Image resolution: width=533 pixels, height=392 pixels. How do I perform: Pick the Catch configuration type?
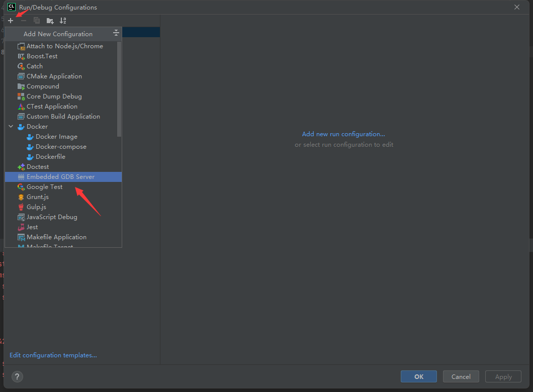(63, 66)
